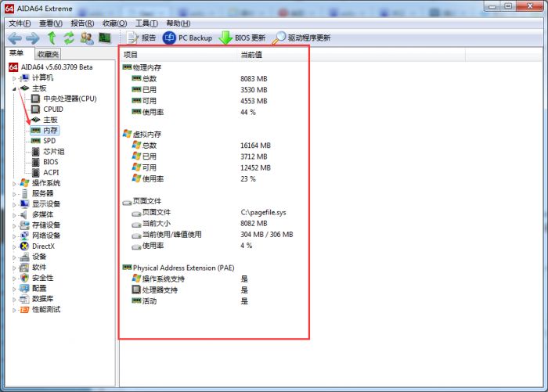Click the forward navigation arrow
Screen dimensions: 548x392
pyautogui.click(x=33, y=38)
